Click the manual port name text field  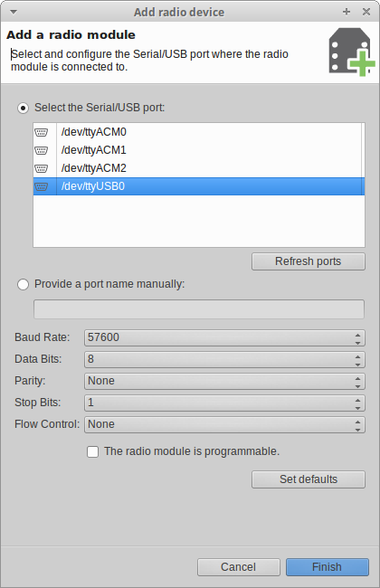click(x=199, y=309)
